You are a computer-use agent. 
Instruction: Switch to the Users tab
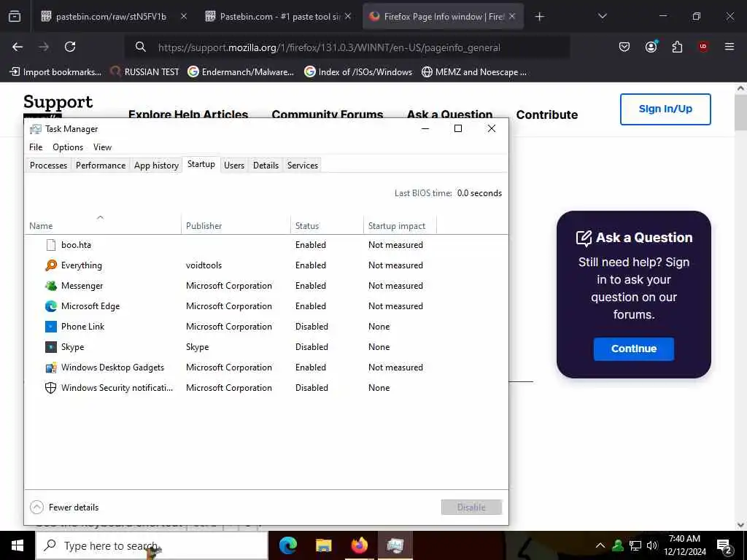point(234,166)
